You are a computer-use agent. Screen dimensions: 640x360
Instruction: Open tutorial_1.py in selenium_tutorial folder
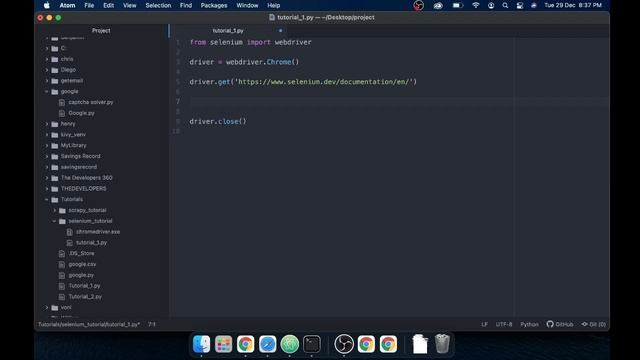point(91,242)
